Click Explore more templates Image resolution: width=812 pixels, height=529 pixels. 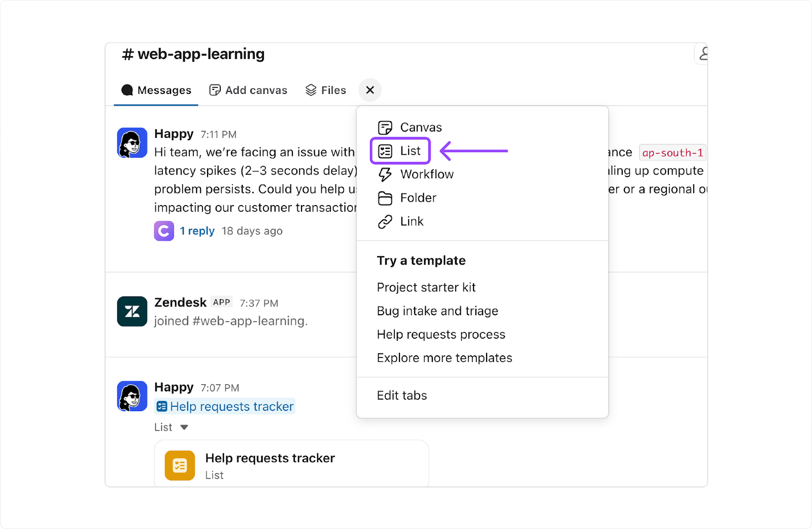pos(445,357)
